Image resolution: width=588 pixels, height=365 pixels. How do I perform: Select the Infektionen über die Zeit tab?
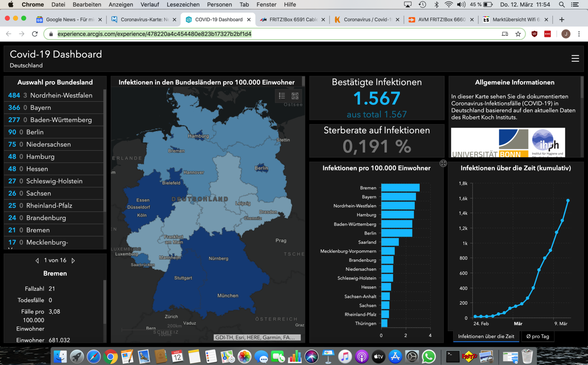[x=486, y=336]
